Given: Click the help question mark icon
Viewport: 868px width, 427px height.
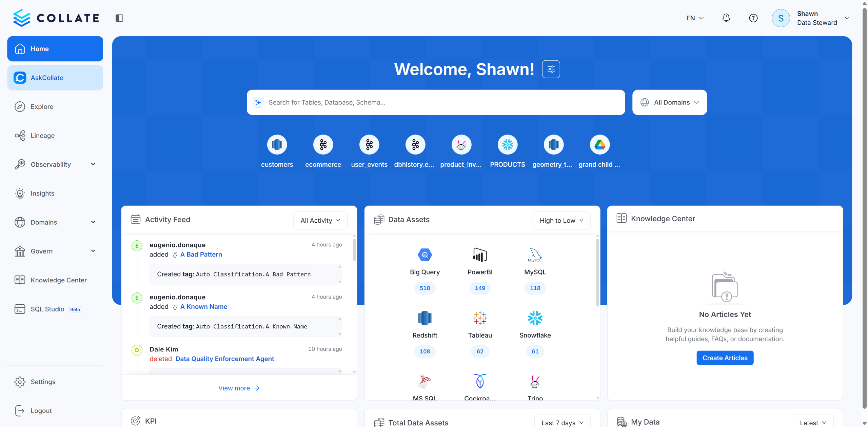Looking at the screenshot, I should [753, 18].
